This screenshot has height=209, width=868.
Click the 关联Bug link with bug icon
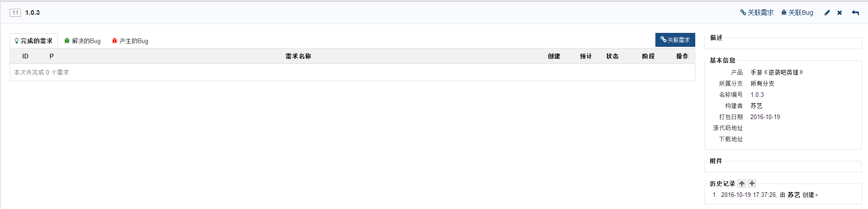pos(797,13)
